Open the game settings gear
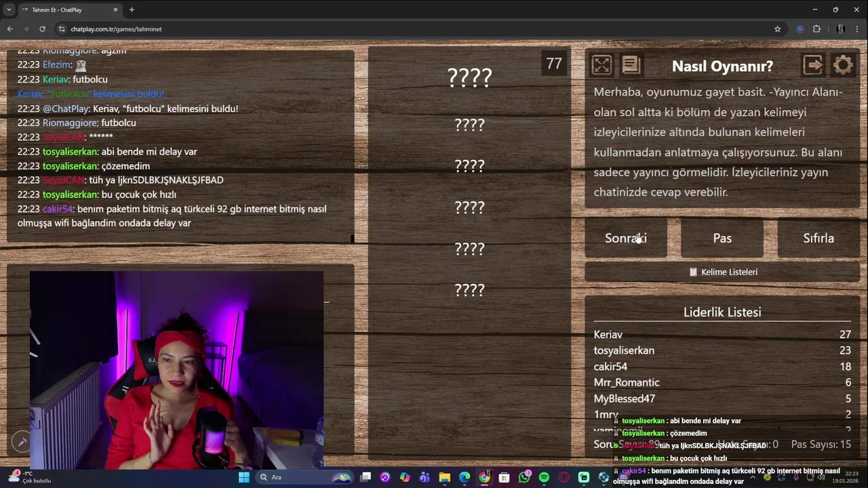The height and width of the screenshot is (488, 868). coord(843,65)
